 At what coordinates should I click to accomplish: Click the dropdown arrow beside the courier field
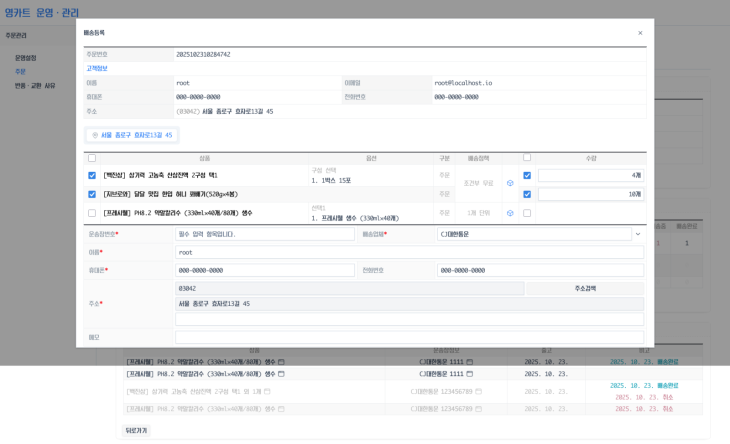(638, 234)
